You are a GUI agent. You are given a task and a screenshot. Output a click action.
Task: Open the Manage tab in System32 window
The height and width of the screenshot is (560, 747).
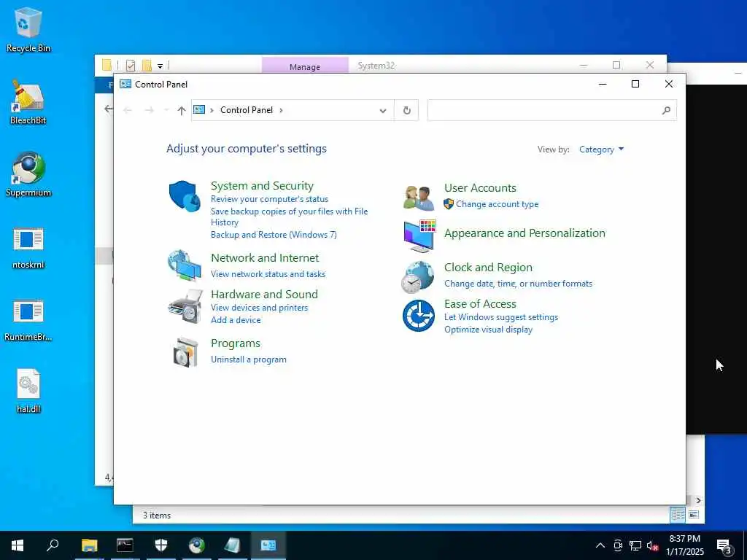305,67
